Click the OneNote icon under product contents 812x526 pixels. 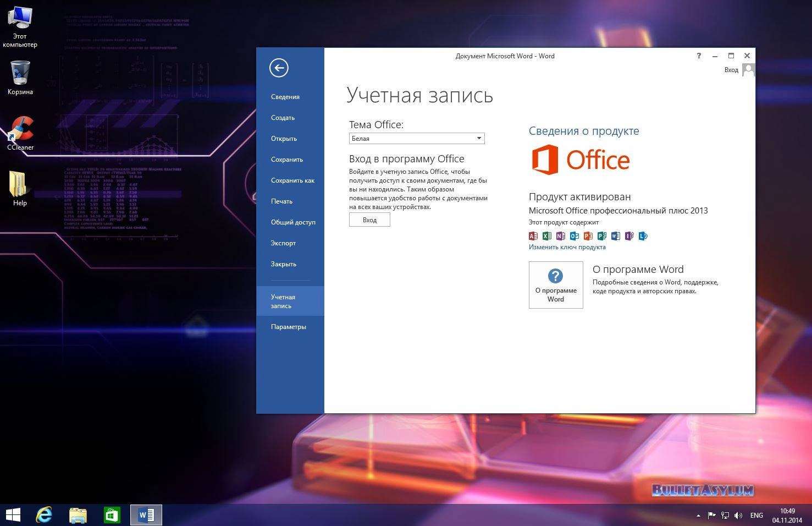point(561,236)
